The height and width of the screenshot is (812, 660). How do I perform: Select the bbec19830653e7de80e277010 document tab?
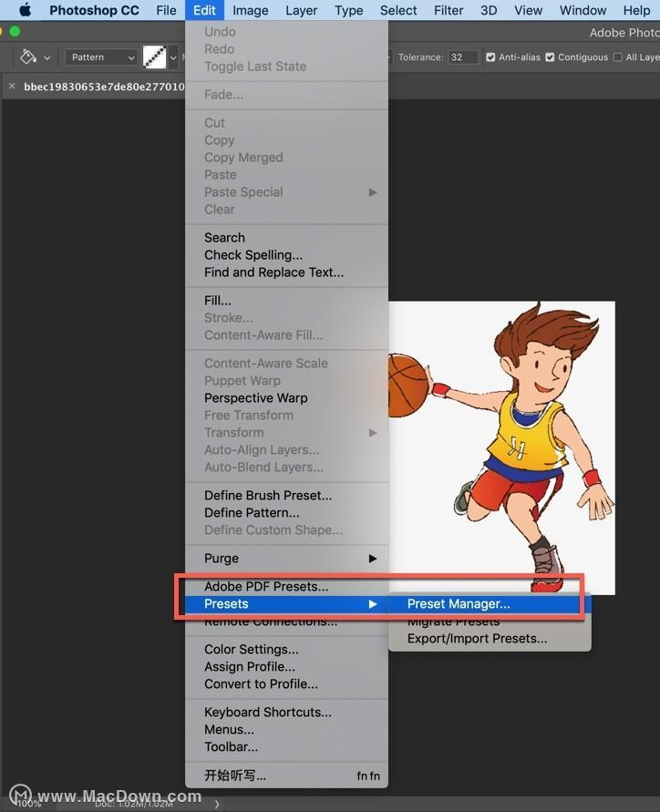pos(104,87)
